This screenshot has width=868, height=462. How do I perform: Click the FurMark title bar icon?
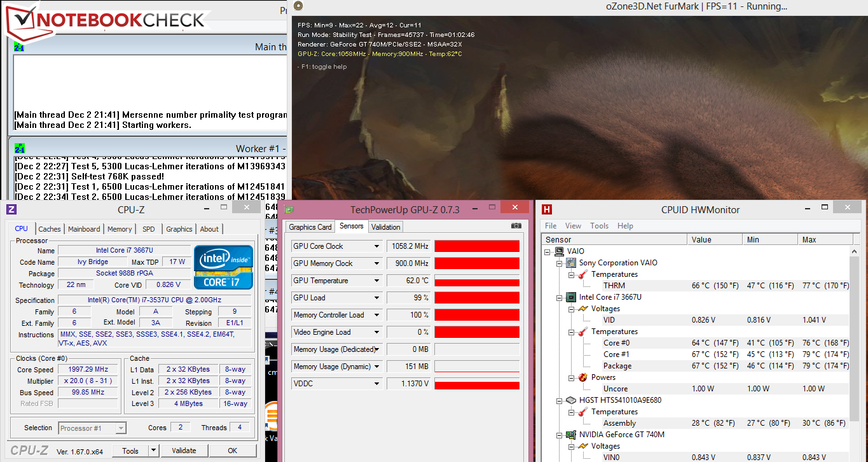coord(298,6)
